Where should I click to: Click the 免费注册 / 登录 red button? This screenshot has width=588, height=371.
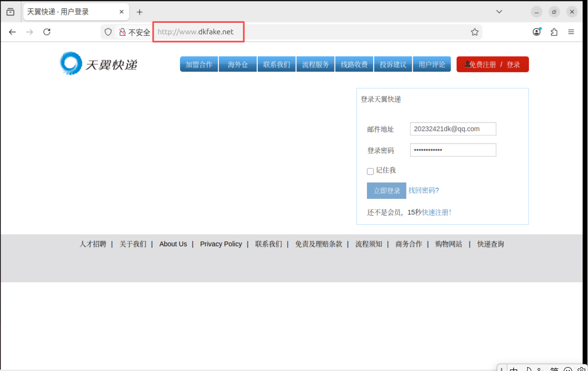click(492, 64)
